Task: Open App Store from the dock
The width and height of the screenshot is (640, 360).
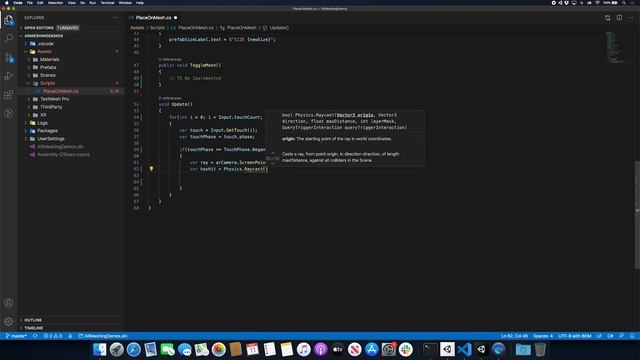Action: click(x=371, y=349)
